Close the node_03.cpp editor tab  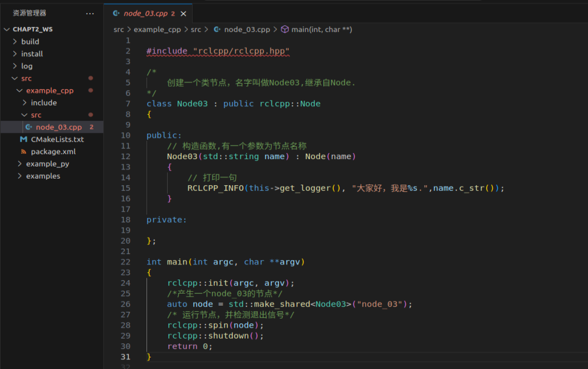pos(183,14)
